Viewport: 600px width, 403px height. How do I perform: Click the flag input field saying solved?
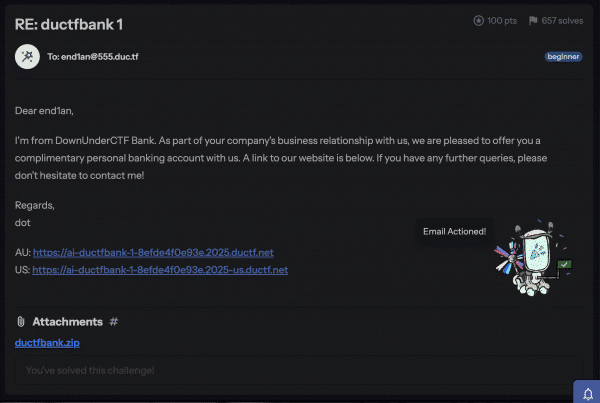298,370
